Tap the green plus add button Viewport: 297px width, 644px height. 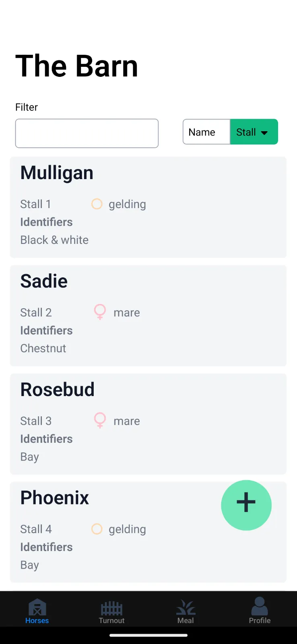(246, 505)
